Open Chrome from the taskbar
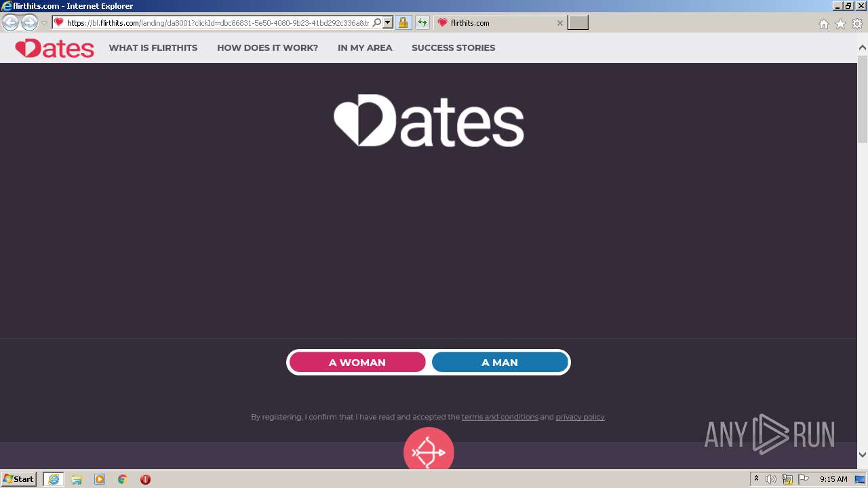Image resolution: width=868 pixels, height=488 pixels. 123,479
